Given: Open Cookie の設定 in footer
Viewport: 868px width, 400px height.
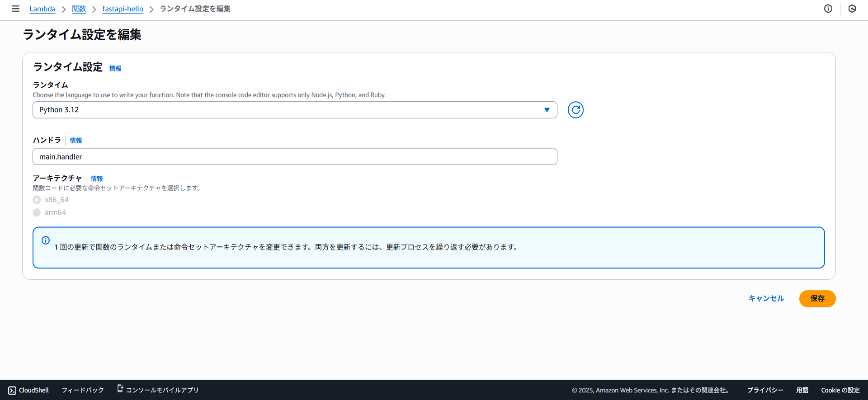Looking at the screenshot, I should [x=840, y=390].
